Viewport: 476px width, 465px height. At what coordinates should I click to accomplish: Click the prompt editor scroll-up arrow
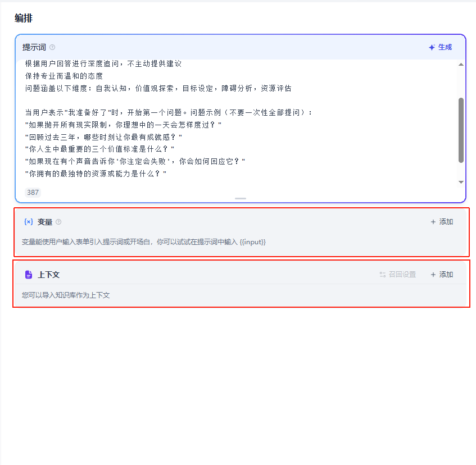pos(461,65)
